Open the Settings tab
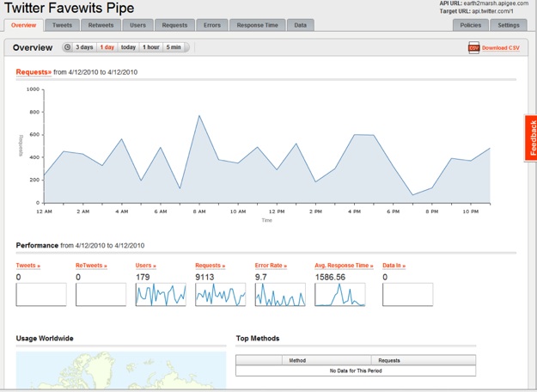537x392 pixels. tap(508, 26)
